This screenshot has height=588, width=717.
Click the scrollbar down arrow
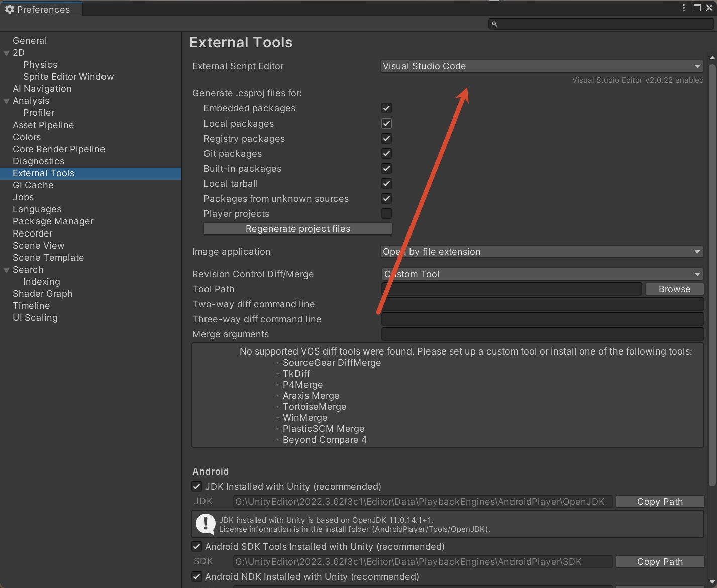[712, 582]
